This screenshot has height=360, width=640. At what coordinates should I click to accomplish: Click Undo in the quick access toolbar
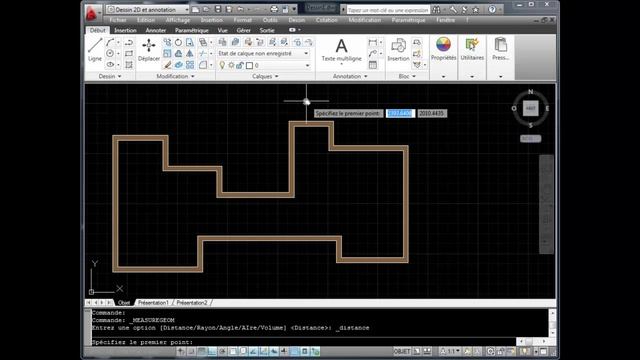coord(240,9)
